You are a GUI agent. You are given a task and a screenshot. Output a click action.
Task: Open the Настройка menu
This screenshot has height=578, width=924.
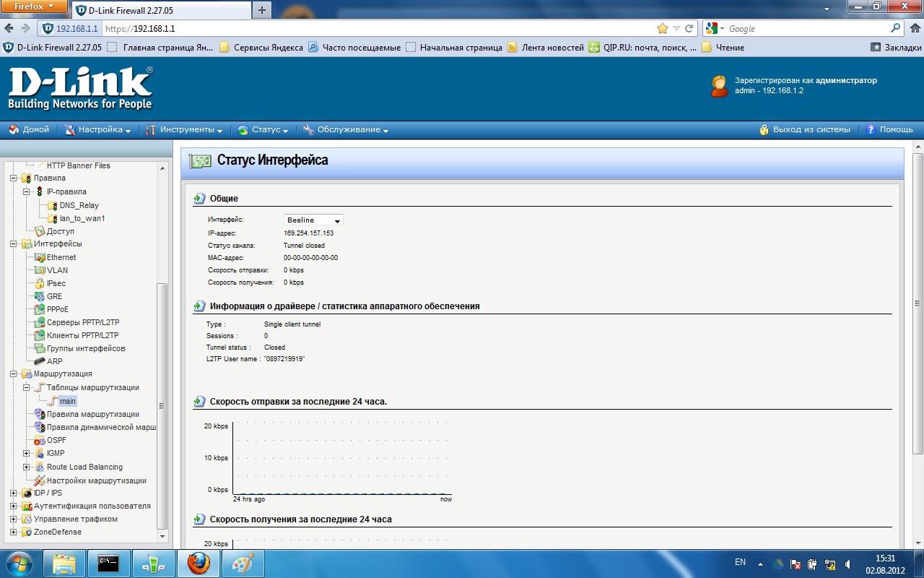pyautogui.click(x=97, y=130)
